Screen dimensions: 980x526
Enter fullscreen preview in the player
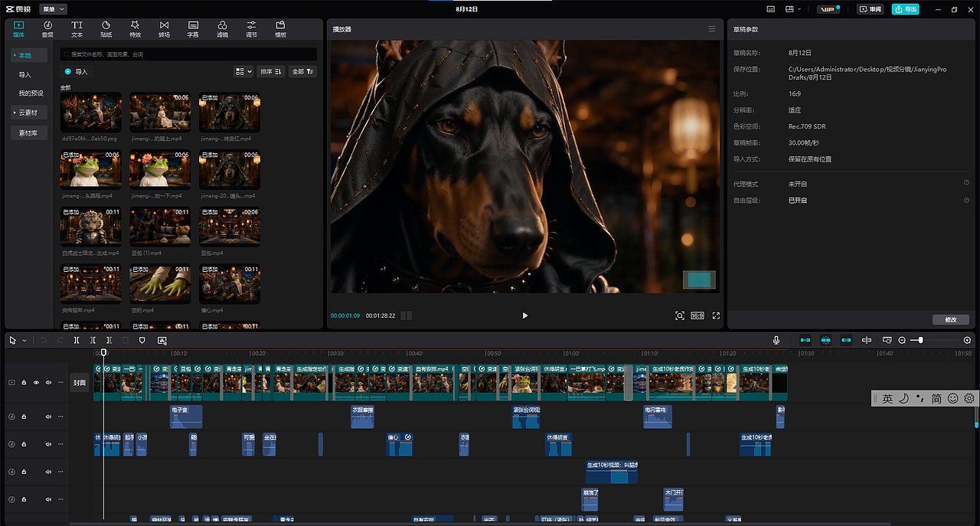[717, 315]
